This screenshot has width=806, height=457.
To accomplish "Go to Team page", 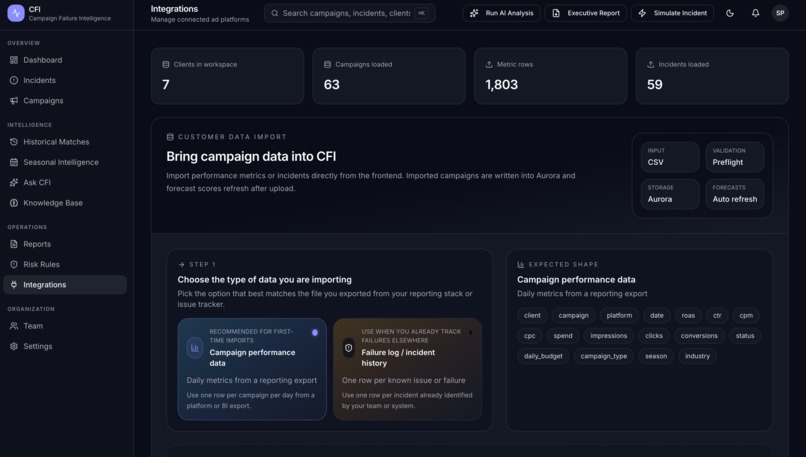I will click(x=65, y=326).
